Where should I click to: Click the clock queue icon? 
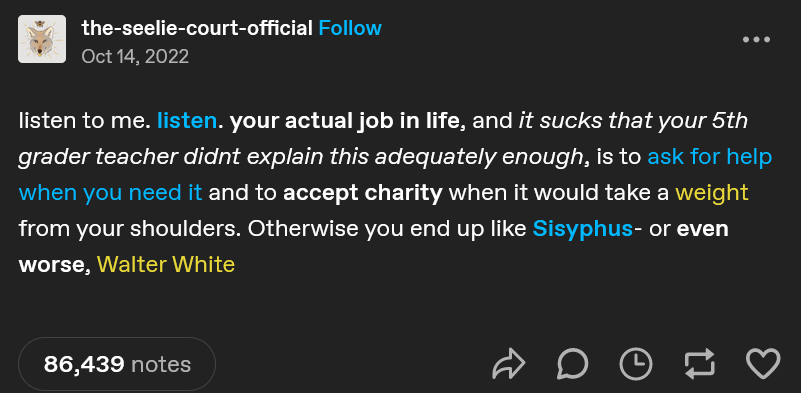click(636, 364)
